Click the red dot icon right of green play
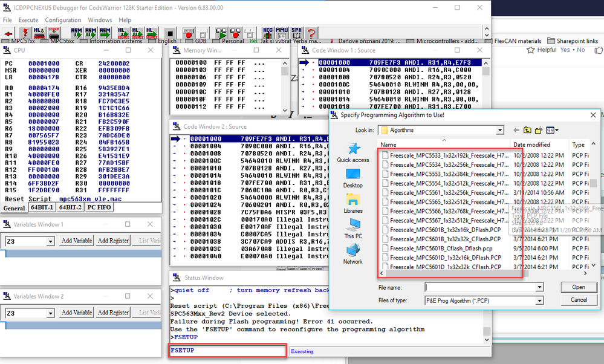604x364 pixels. click(x=235, y=33)
